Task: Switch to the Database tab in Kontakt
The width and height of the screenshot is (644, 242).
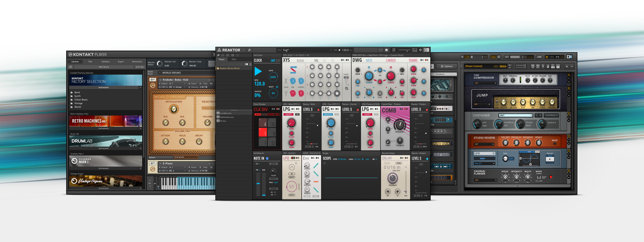Action: pyautogui.click(x=105, y=62)
